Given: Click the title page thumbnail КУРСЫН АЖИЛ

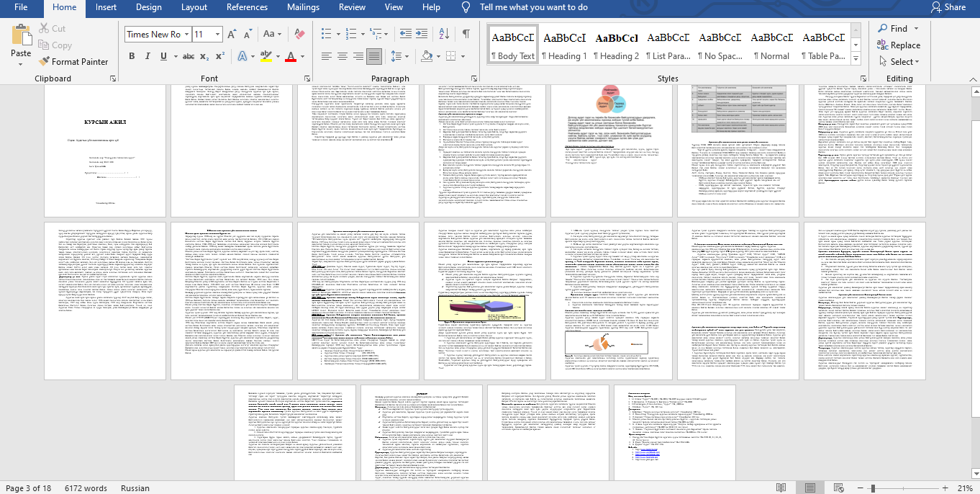Looking at the screenshot, I should 105,150.
